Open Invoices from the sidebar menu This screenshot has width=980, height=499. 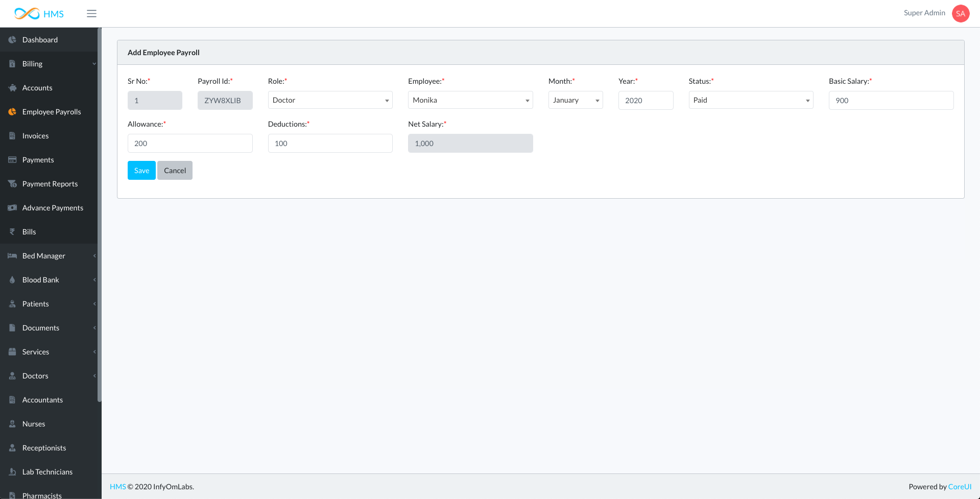[35, 136]
